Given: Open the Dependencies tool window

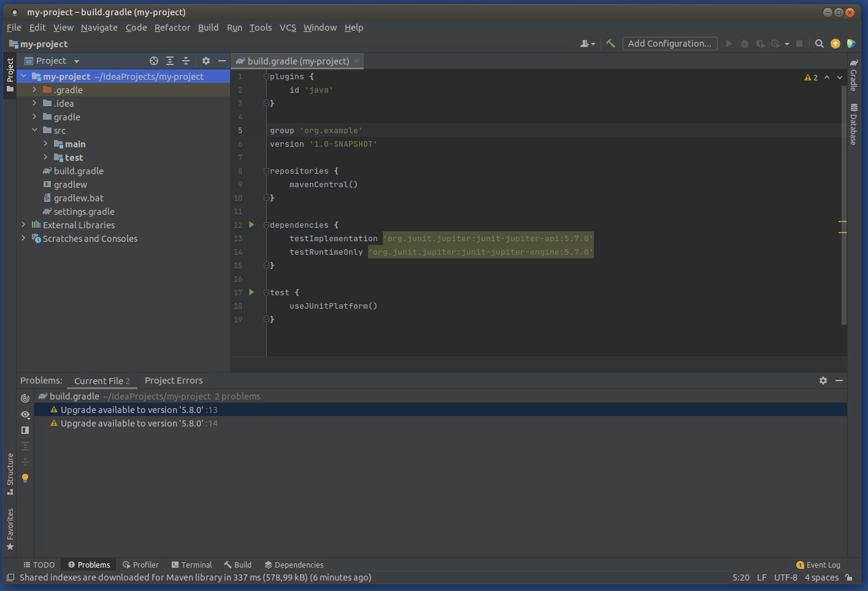Looking at the screenshot, I should (x=294, y=565).
